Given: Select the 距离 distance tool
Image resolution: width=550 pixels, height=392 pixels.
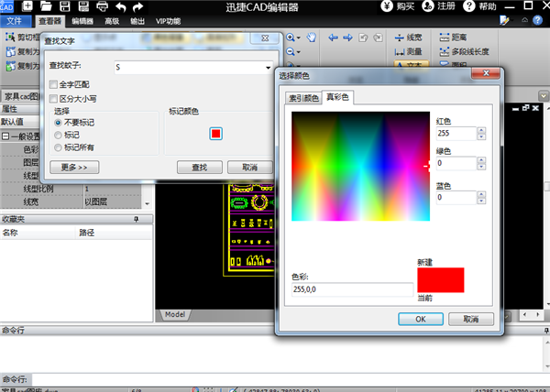Looking at the screenshot, I should pyautogui.click(x=453, y=38).
